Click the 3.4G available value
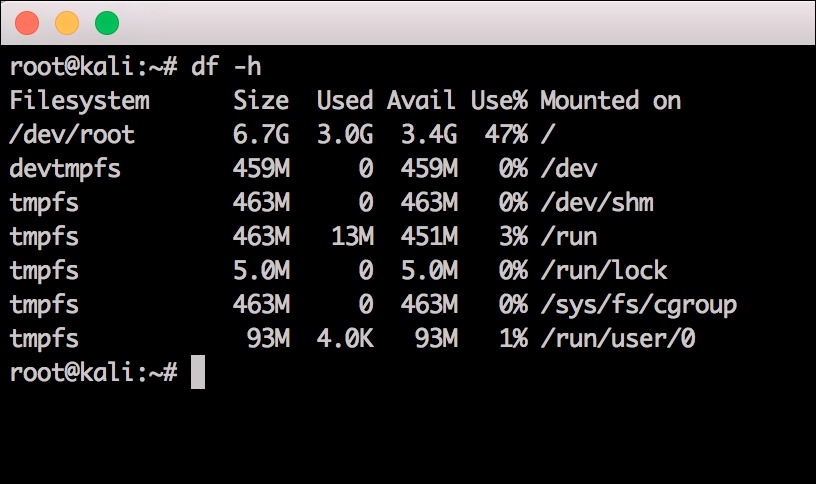The height and width of the screenshot is (484, 816). point(429,135)
